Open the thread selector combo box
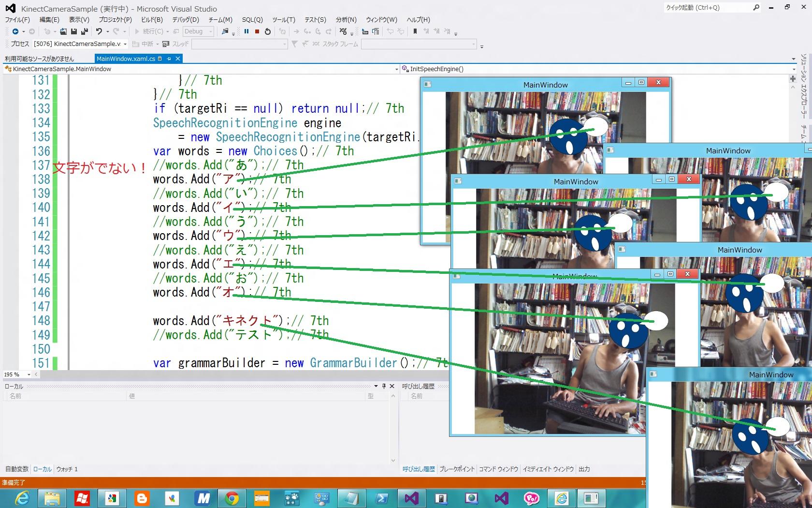Screen dimensions: 812x508 point(240,44)
